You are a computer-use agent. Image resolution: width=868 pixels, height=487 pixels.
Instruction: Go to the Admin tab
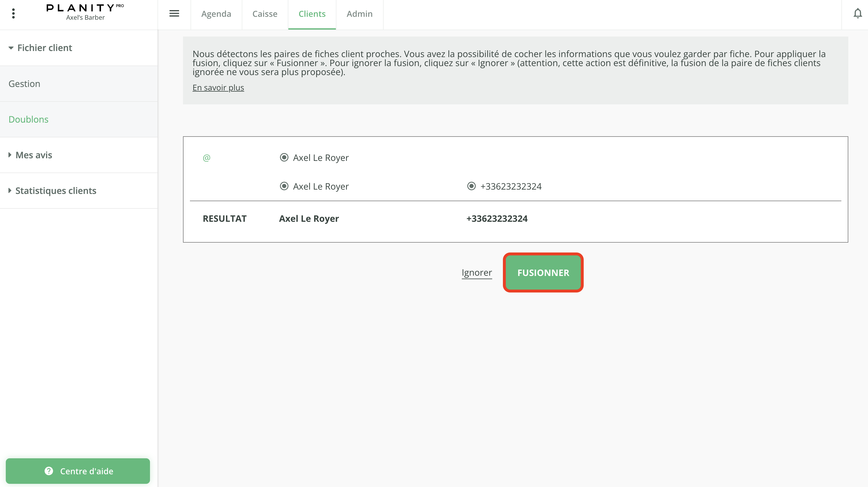pos(359,14)
